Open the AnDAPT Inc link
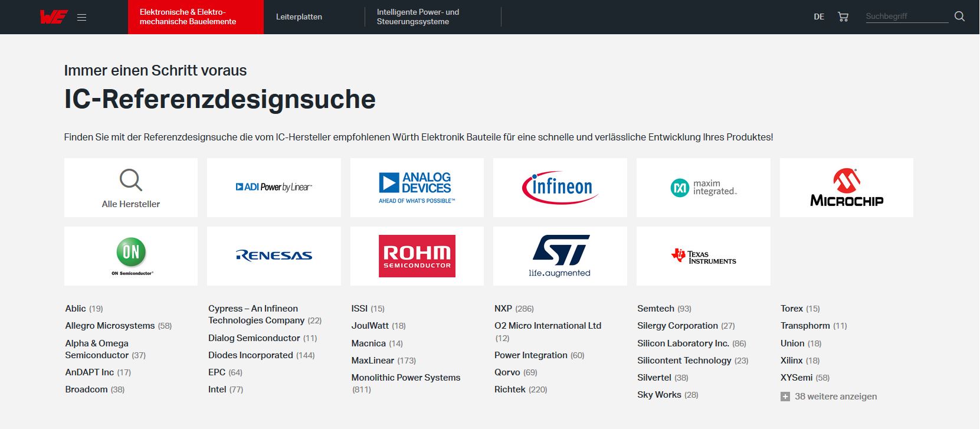Screen dimensions: 980x429 click(90, 372)
